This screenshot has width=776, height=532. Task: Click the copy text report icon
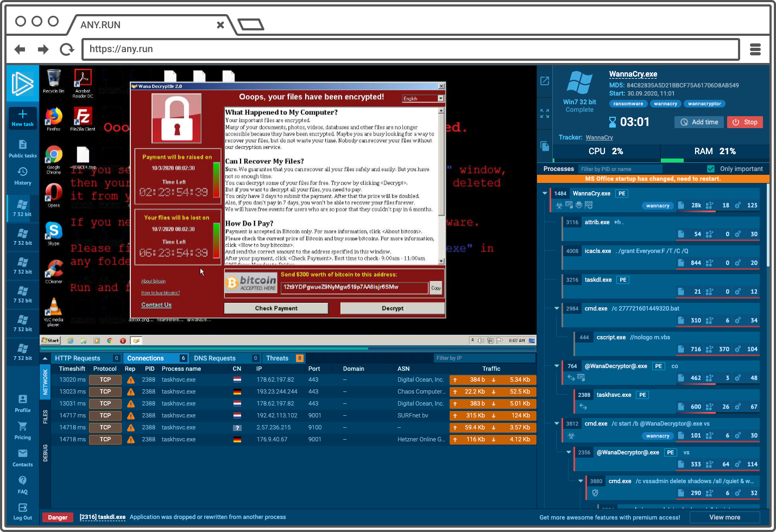(x=545, y=145)
